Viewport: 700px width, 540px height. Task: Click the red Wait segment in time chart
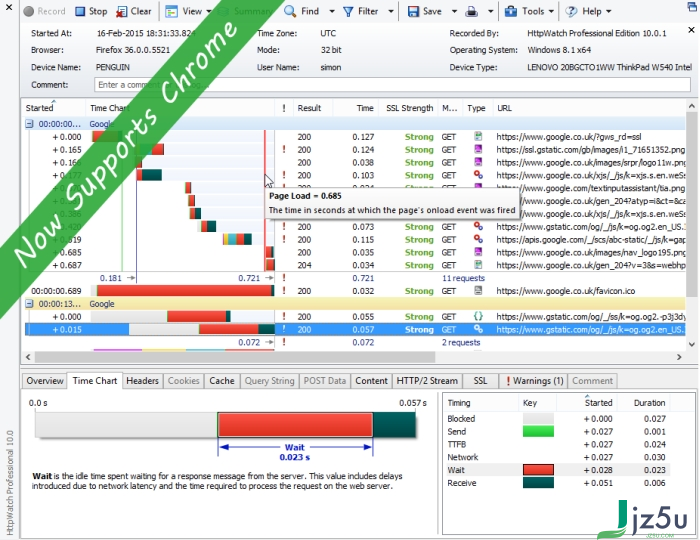[295, 424]
